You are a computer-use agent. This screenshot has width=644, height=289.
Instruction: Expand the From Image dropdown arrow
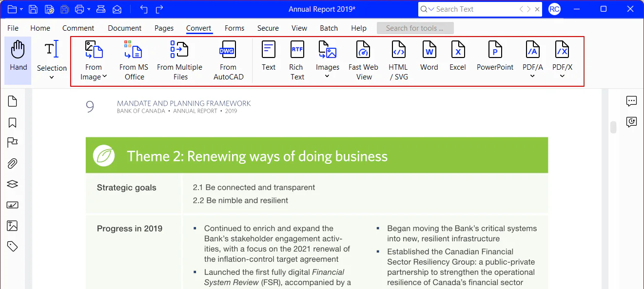pos(104,77)
